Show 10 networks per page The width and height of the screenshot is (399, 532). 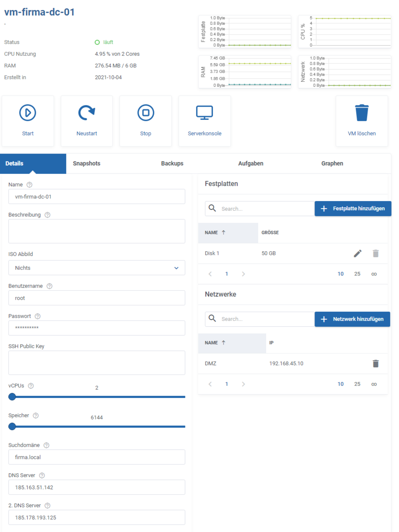coord(340,384)
